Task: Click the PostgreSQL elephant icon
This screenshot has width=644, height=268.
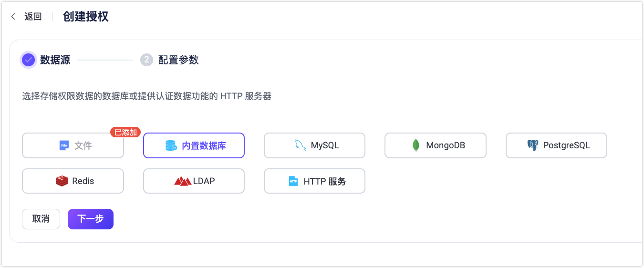Action: tap(532, 145)
